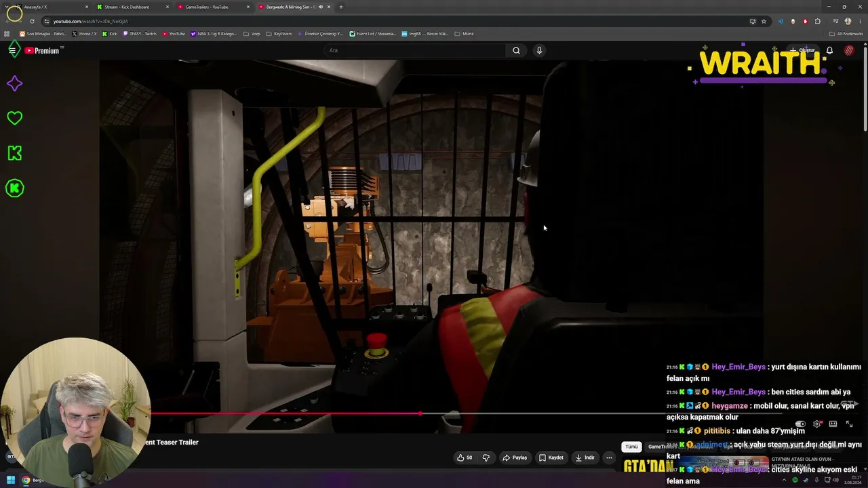The image size is (868, 488).
Task: Like the video with thumbs up
Action: tap(465, 457)
